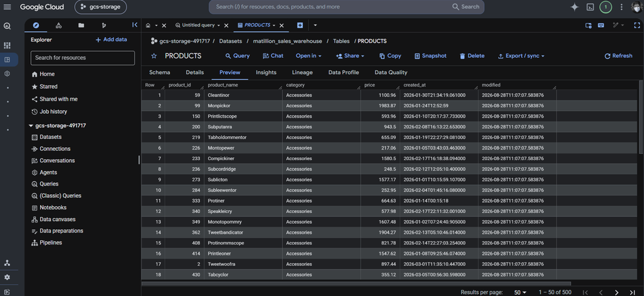Expand the Export / sync dropdown
Screen dimensions: 644x296
[x=521, y=56]
